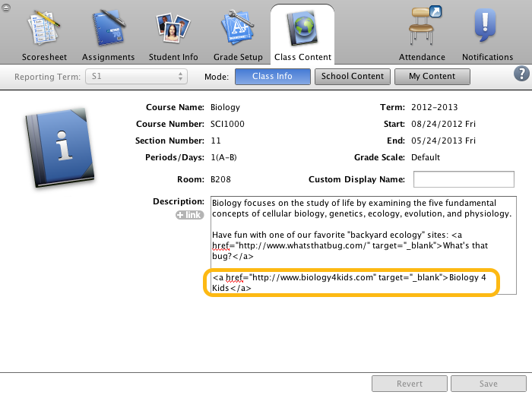This screenshot has height=395, width=532.
Task: Click the Course Name value Biology
Action: pyautogui.click(x=225, y=107)
